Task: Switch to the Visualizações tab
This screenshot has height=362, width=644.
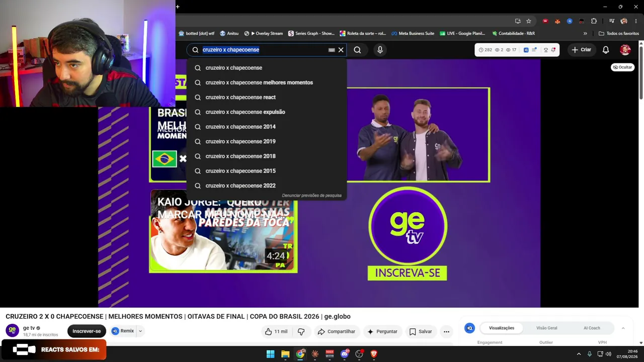Action: [x=502, y=328]
